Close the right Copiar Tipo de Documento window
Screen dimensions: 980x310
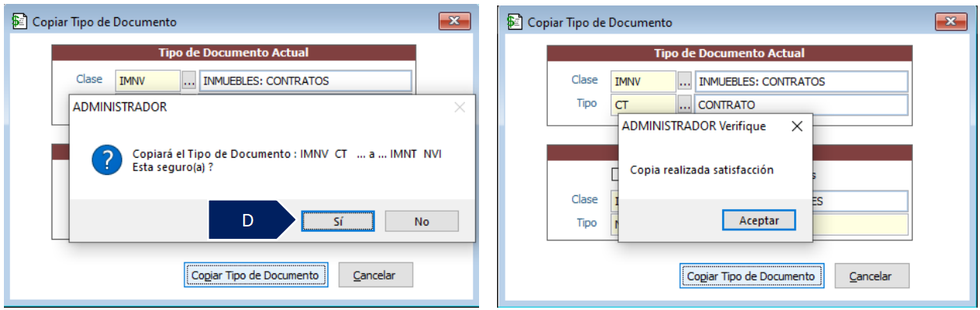(x=951, y=23)
